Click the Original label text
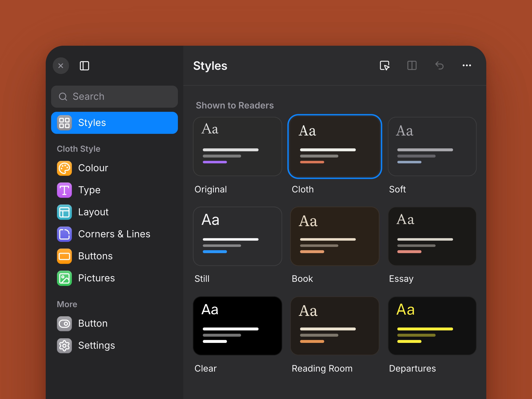Screen dimensions: 532x399 211,190
